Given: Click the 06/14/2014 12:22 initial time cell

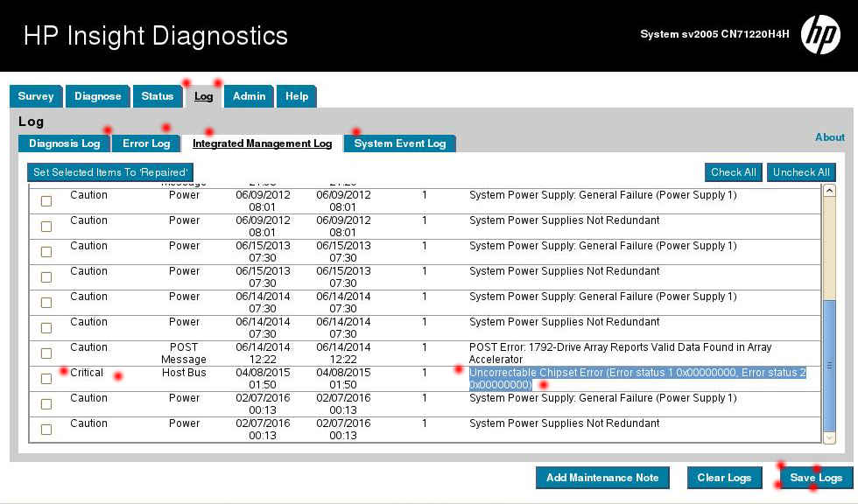Looking at the screenshot, I should pos(263,353).
